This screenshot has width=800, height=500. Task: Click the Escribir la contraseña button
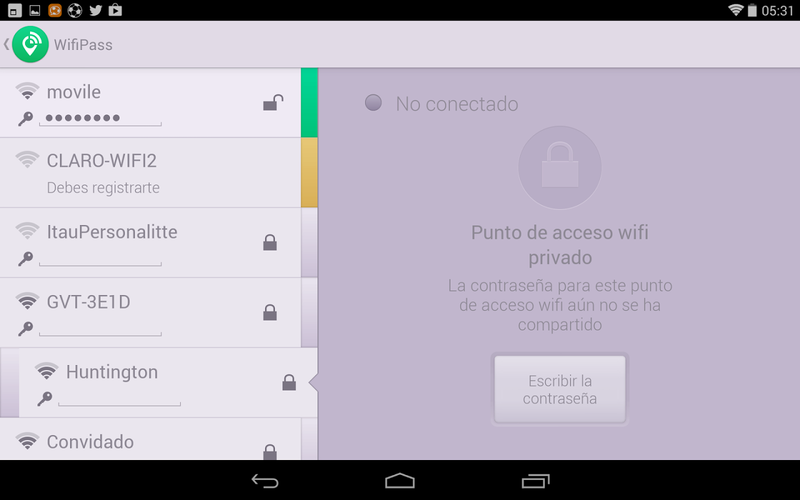(x=560, y=389)
